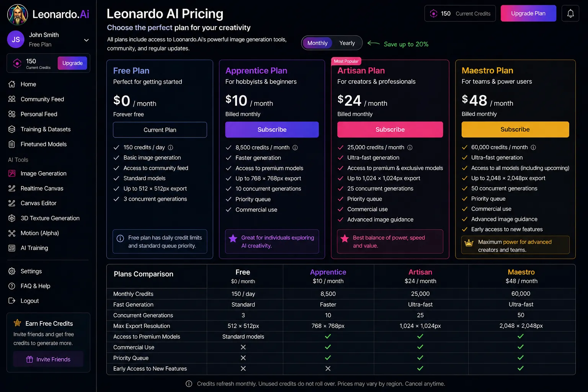The height and width of the screenshot is (392, 588).
Task: Click the Leonardo.Ai wizard logo
Action: [x=18, y=15]
